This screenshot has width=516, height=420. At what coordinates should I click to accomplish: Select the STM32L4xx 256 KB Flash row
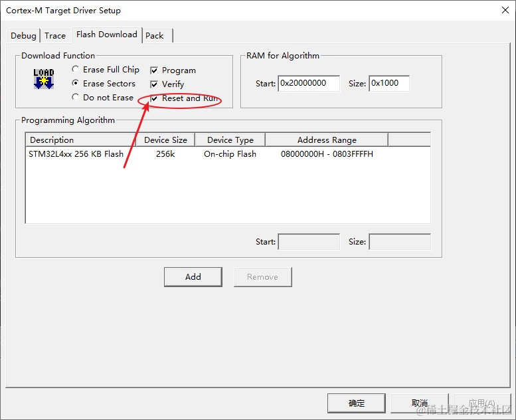coord(228,154)
